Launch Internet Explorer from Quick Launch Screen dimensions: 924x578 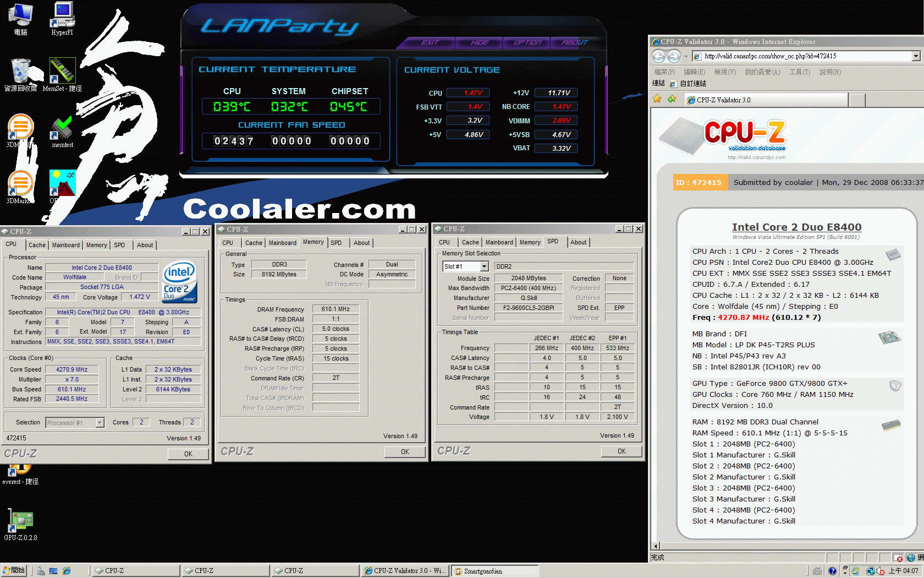67,571
